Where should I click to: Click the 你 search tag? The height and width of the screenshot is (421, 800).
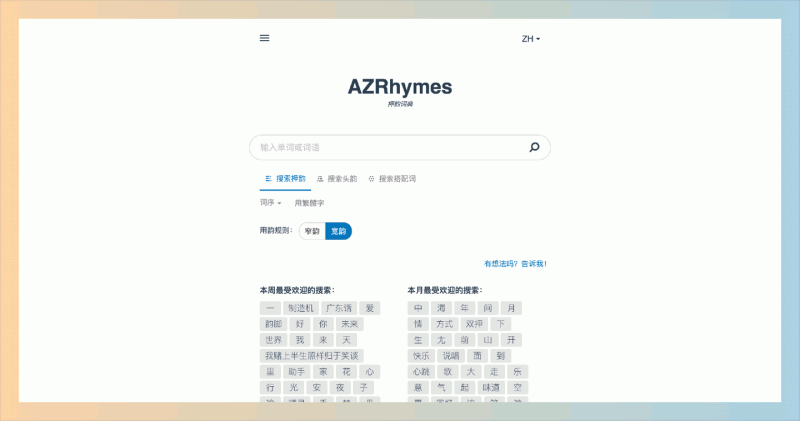tap(323, 324)
